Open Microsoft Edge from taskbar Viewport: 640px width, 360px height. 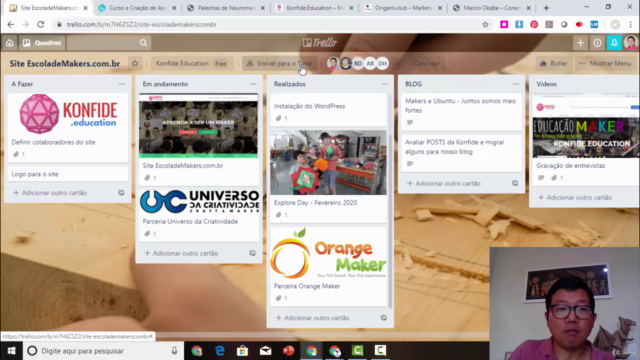click(x=220, y=351)
